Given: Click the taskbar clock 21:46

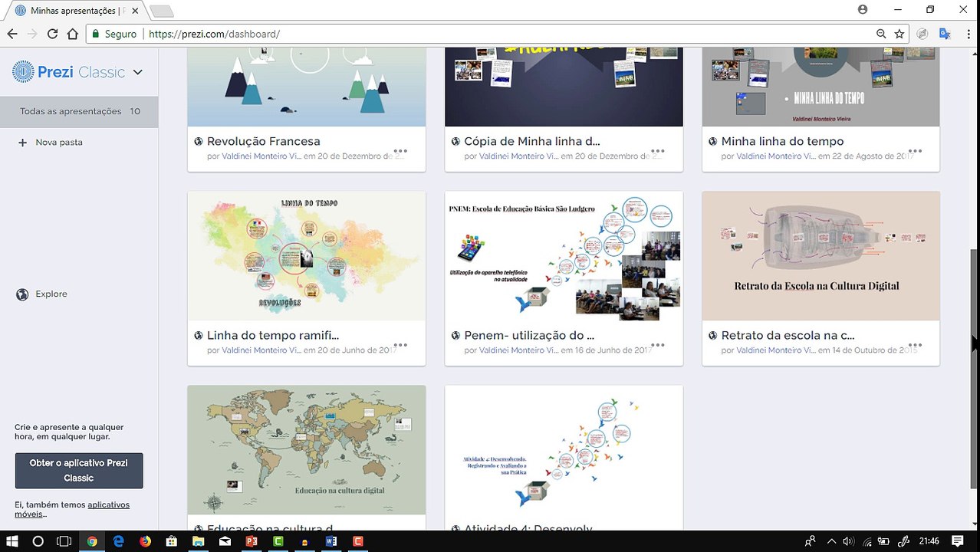Looking at the screenshot, I should click(x=929, y=541).
